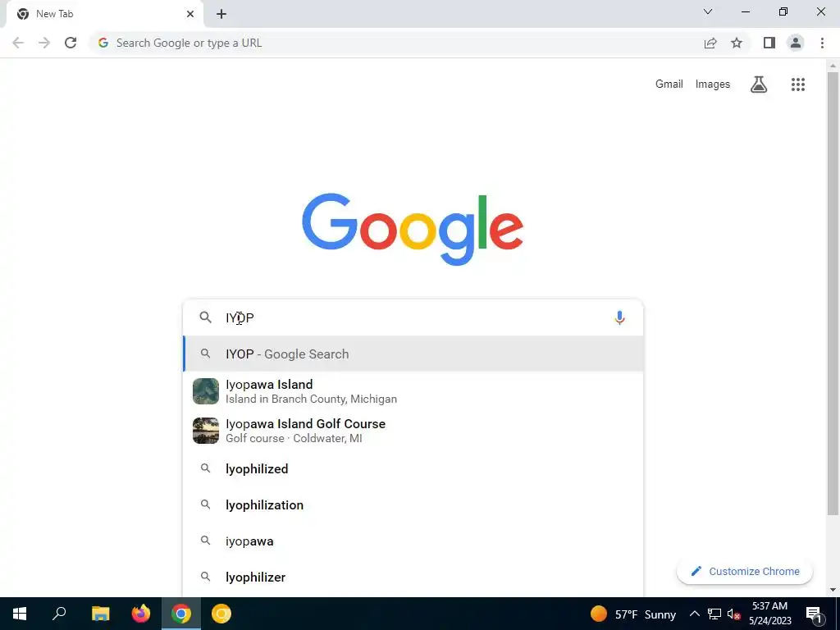Choose the Iyopawa Island suggestion

pyautogui.click(x=413, y=391)
